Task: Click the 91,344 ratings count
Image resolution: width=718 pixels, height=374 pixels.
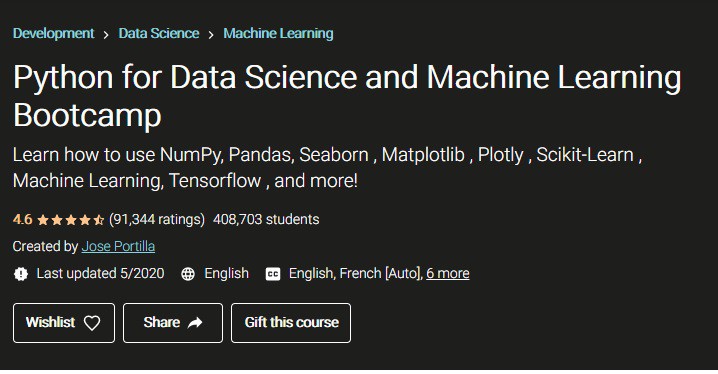Action: [x=157, y=219]
